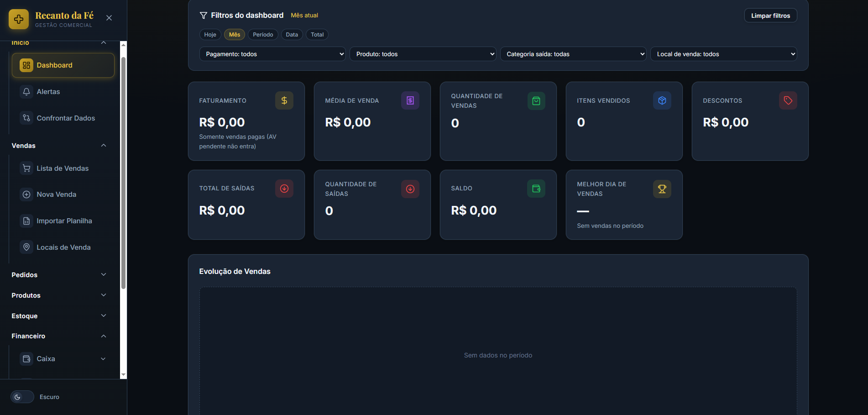Select the Período filter chip
This screenshot has width=868, height=415.
coord(263,35)
